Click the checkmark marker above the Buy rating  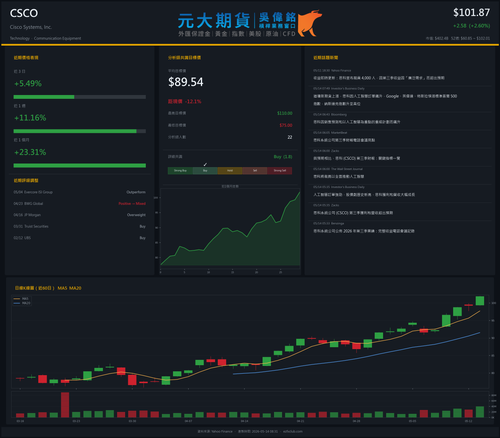tap(205, 164)
